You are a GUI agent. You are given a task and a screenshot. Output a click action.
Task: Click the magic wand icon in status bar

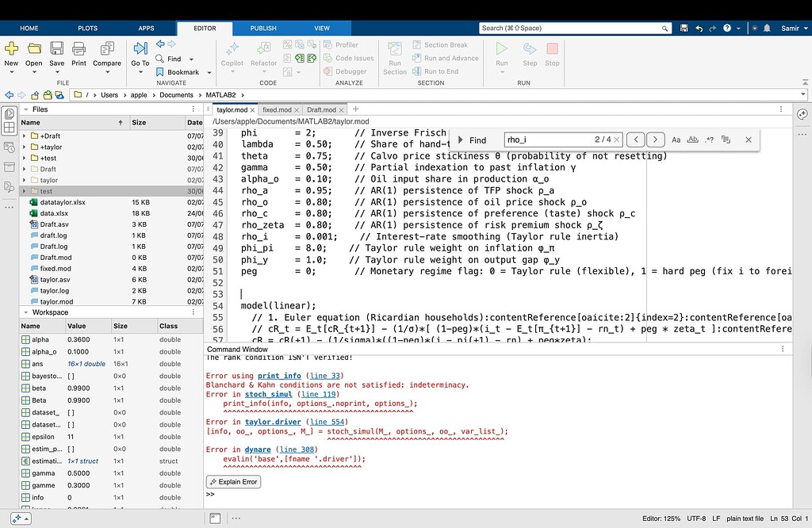point(16,518)
